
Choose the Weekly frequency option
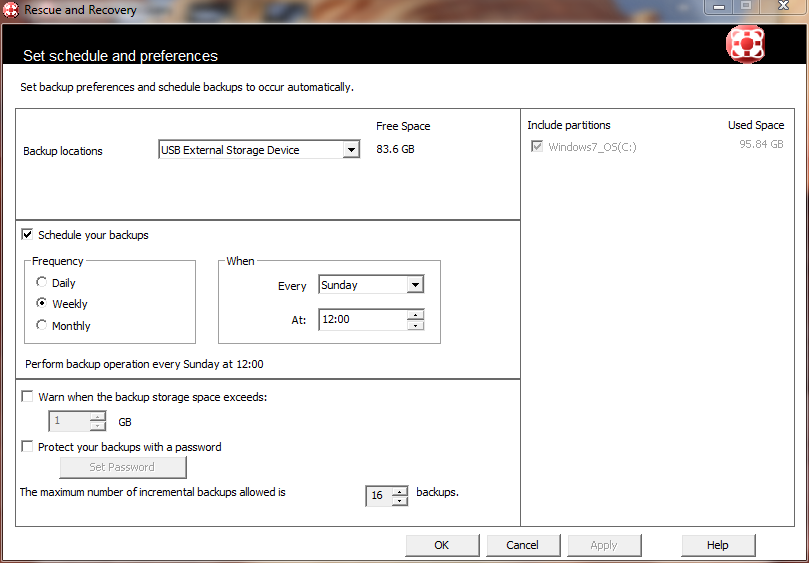(41, 304)
